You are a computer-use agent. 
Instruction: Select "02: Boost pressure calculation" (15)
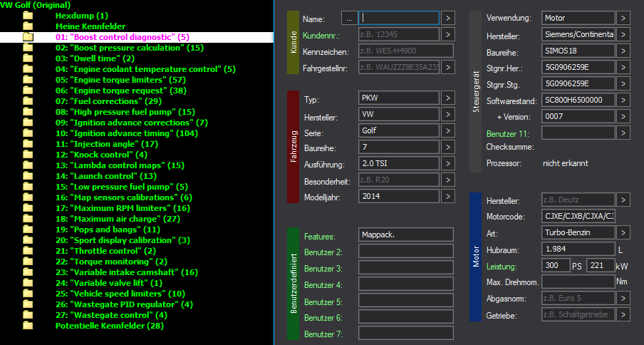tap(130, 48)
